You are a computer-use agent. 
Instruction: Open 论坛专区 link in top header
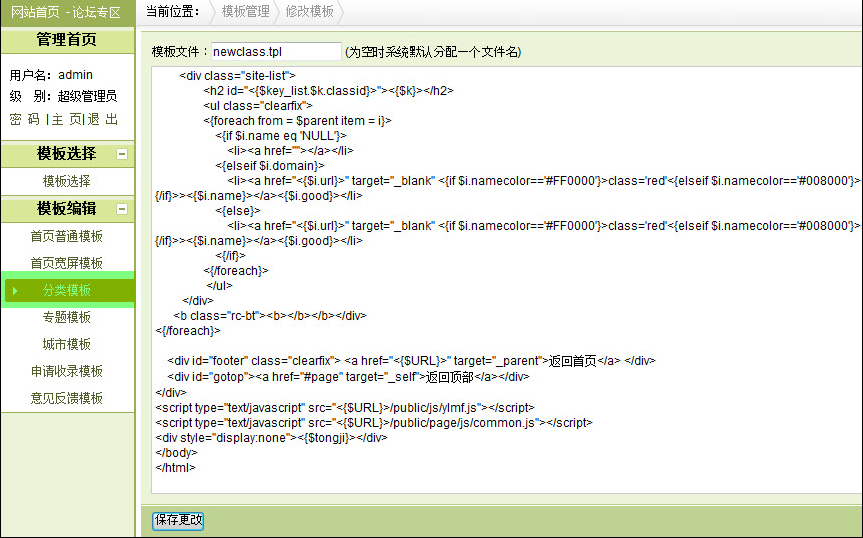[96, 12]
